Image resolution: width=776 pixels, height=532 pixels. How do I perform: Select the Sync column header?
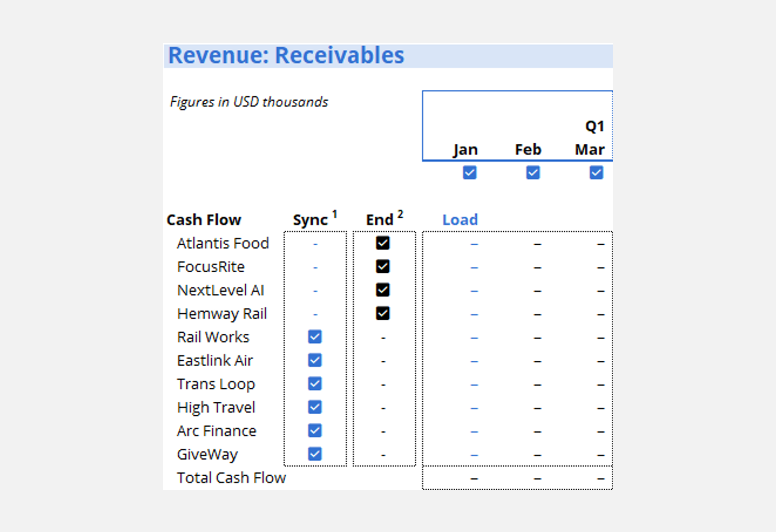[x=310, y=220]
